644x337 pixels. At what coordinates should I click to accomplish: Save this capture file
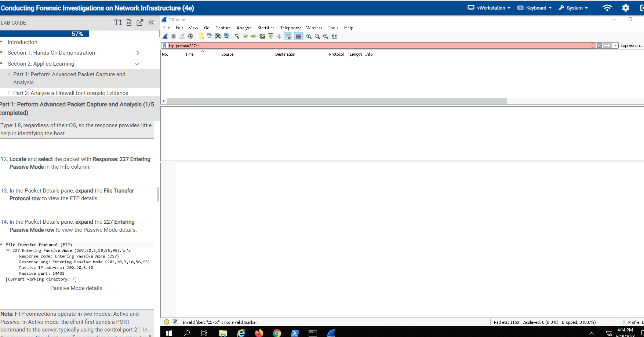click(x=210, y=36)
